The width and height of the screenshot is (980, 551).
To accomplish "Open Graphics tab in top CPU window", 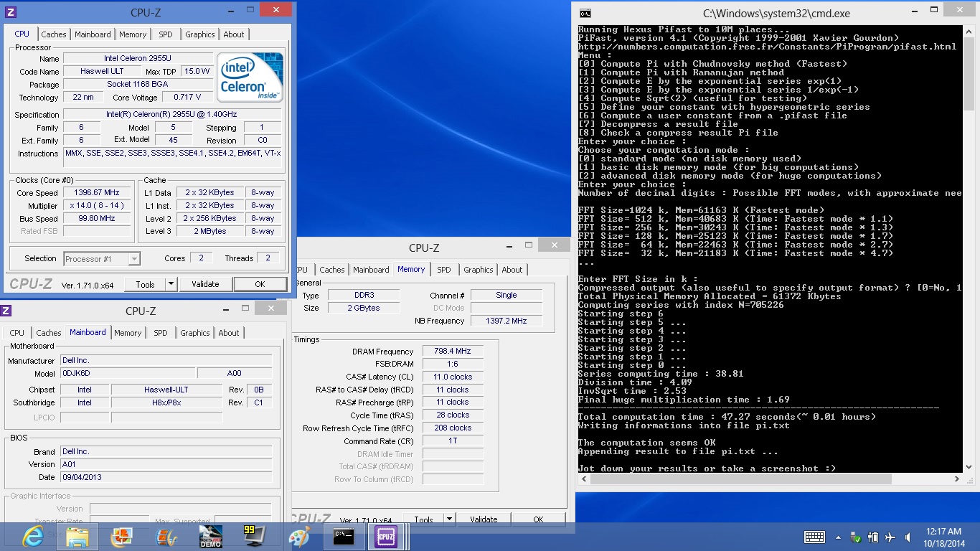I will (200, 34).
